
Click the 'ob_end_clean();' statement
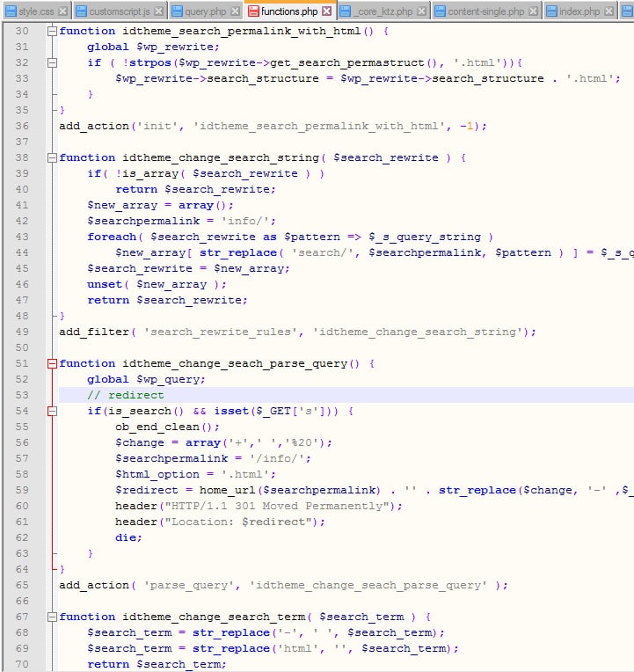(167, 427)
